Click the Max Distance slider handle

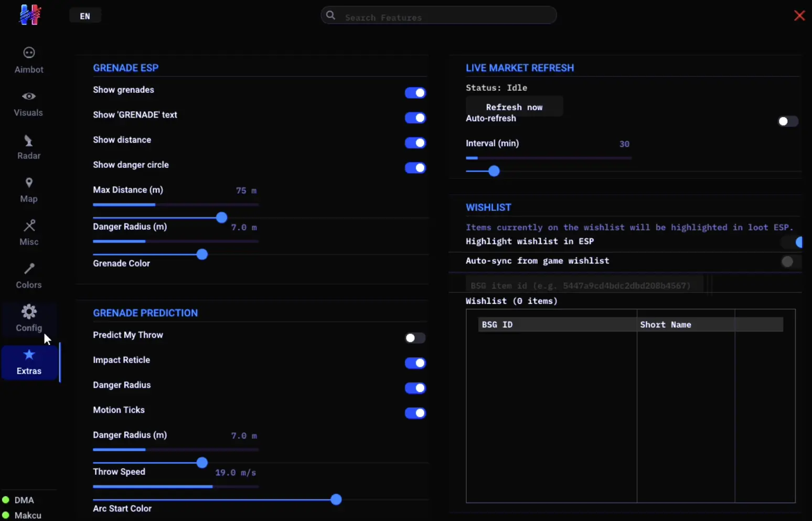[x=221, y=217]
